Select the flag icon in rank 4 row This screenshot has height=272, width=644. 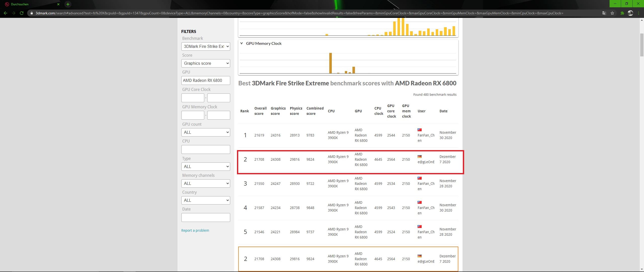(x=420, y=202)
